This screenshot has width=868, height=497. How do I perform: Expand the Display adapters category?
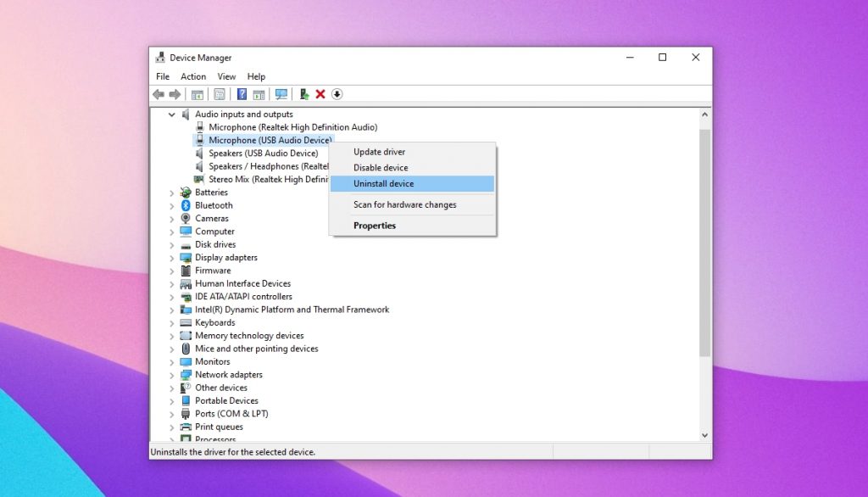pyautogui.click(x=175, y=257)
